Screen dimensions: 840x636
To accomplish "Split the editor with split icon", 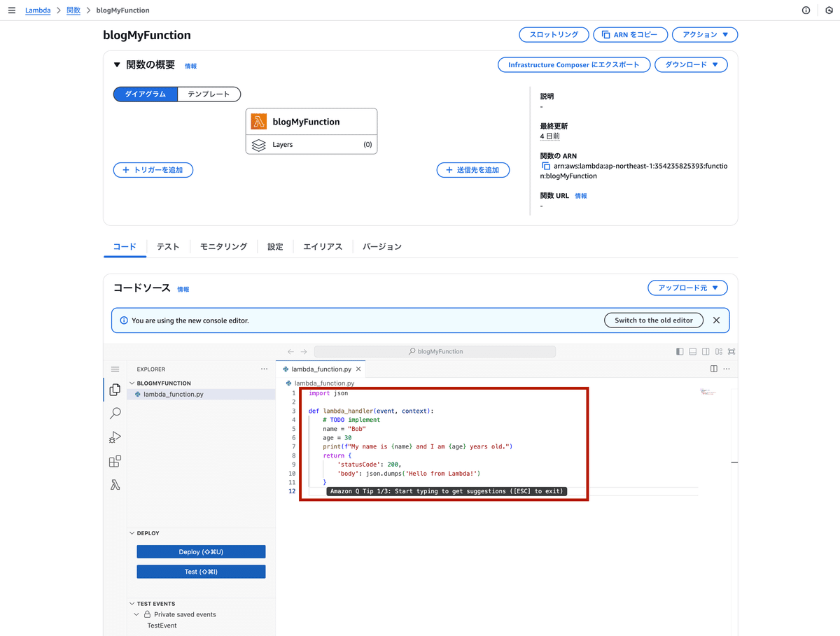I will 713,369.
